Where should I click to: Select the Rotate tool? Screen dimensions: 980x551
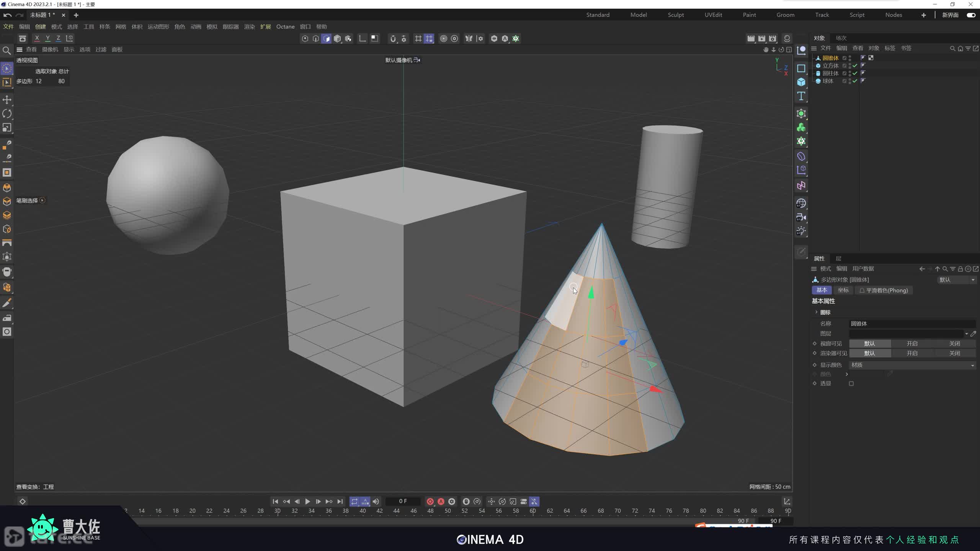[x=7, y=114]
